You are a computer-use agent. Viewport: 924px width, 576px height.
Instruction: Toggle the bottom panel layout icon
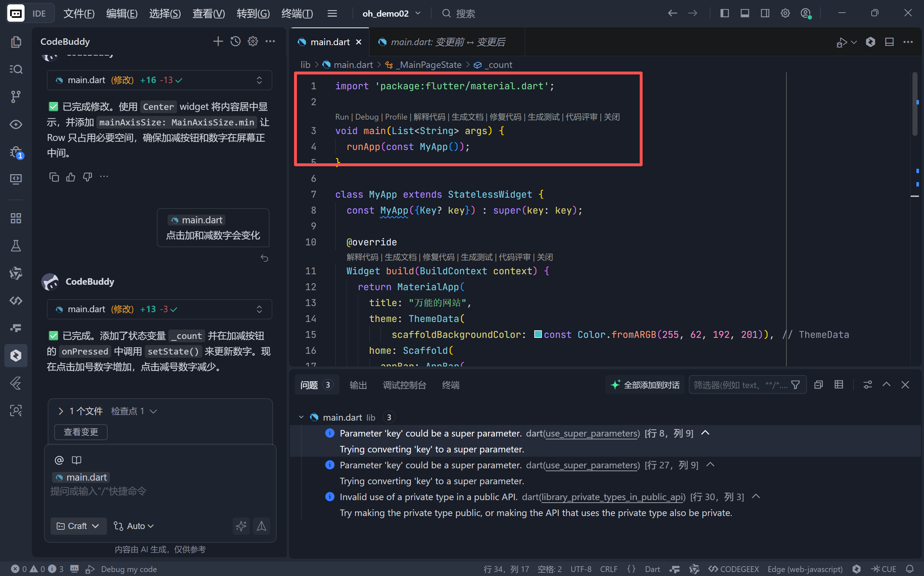[745, 13]
